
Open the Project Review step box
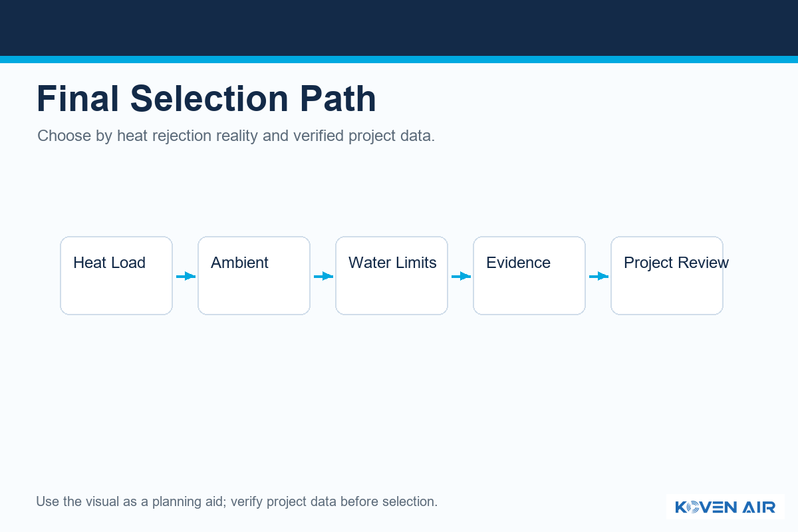[667, 275]
